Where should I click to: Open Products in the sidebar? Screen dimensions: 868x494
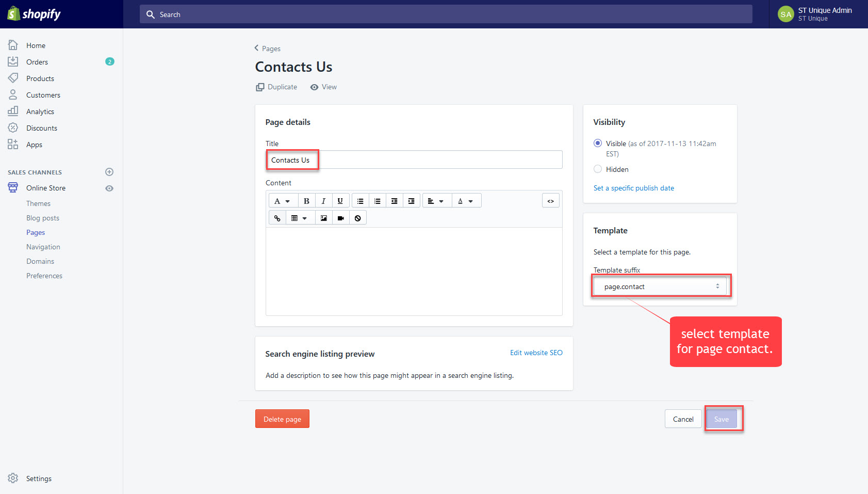[40, 78]
